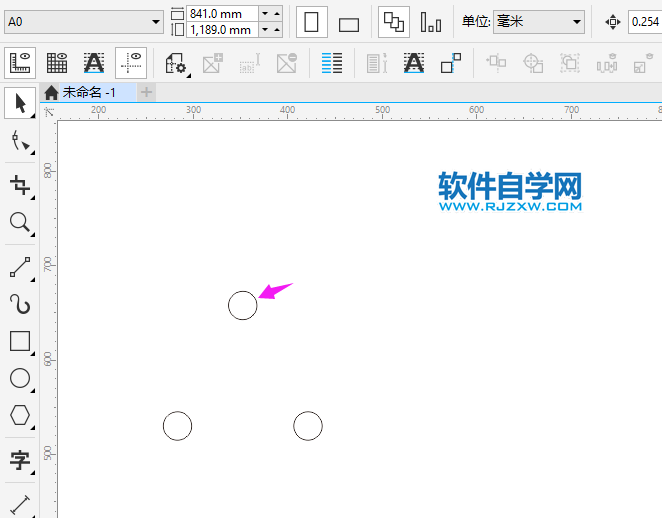Image resolution: width=662 pixels, height=518 pixels.
Task: Toggle guidelines display
Action: 131,63
